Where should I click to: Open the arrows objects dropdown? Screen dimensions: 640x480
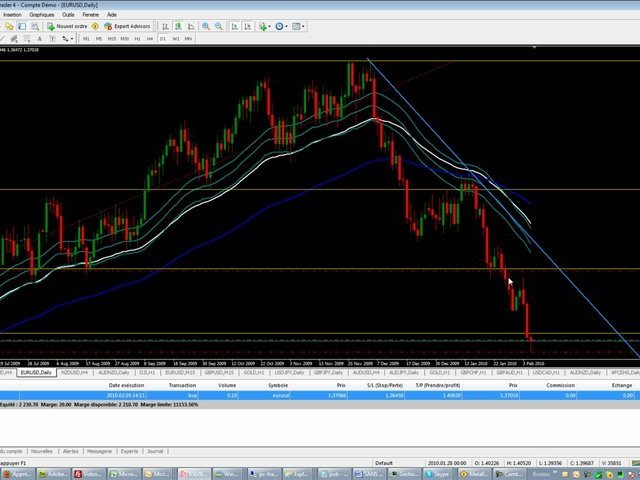click(68, 38)
